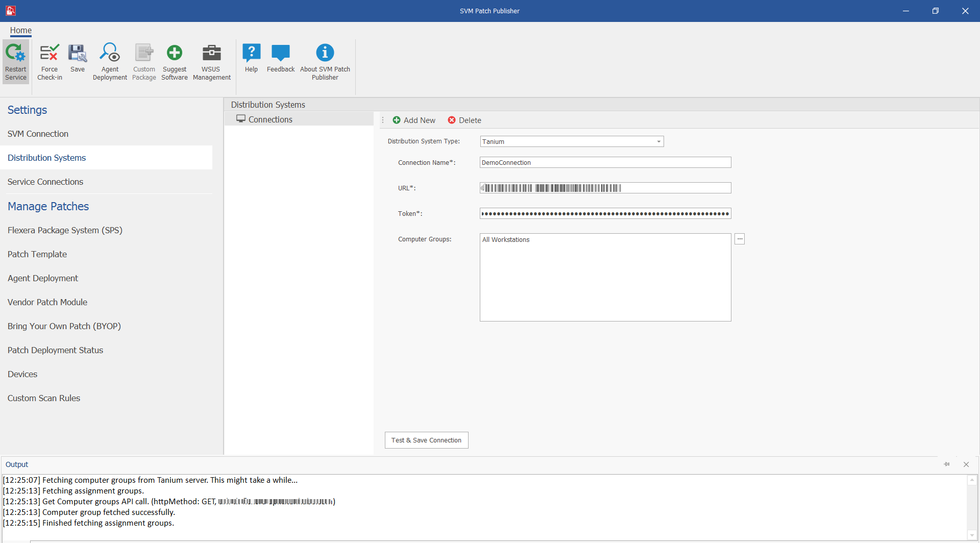Select the Home ribbon tab

(x=21, y=30)
